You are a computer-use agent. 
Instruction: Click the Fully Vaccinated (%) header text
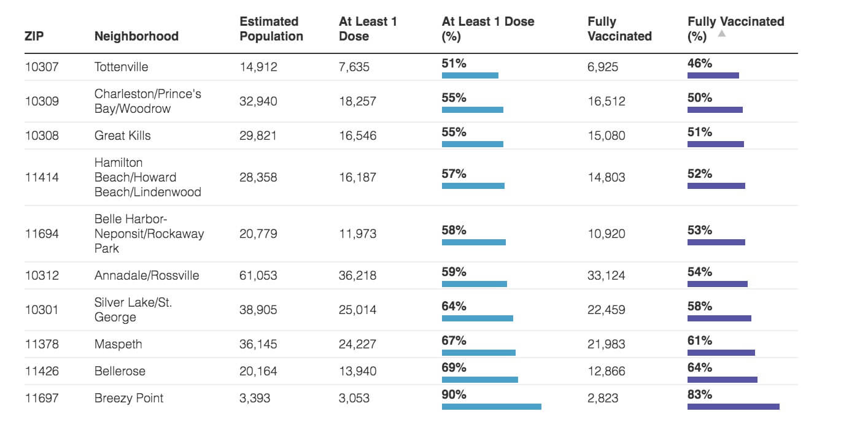(735, 22)
